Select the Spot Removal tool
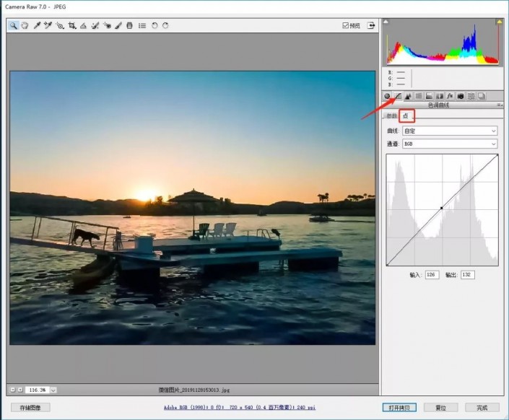509x420 pixels. tap(95, 25)
